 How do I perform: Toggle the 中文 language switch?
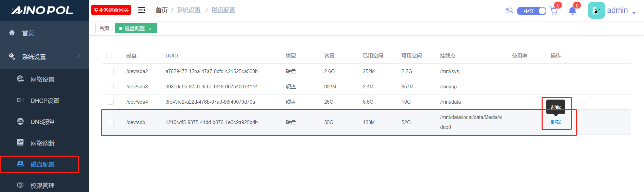coord(531,11)
